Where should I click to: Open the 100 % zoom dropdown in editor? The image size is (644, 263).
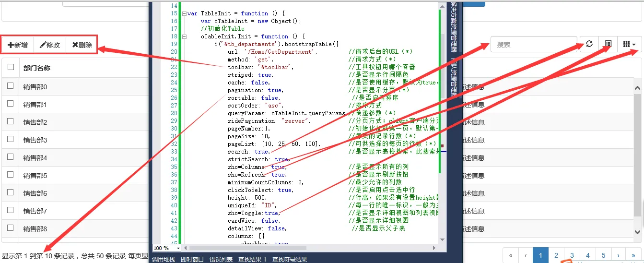[178, 248]
